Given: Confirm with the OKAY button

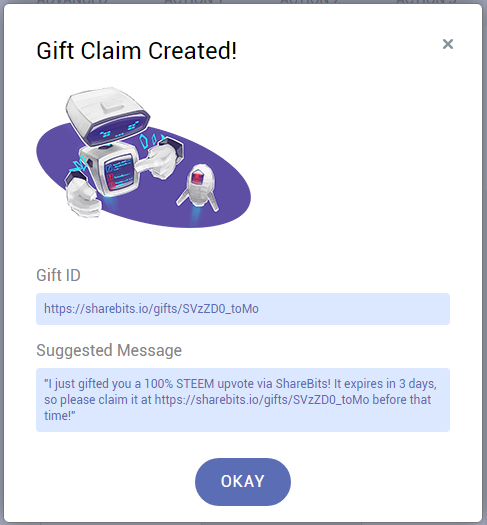Looking at the screenshot, I should point(243,481).
